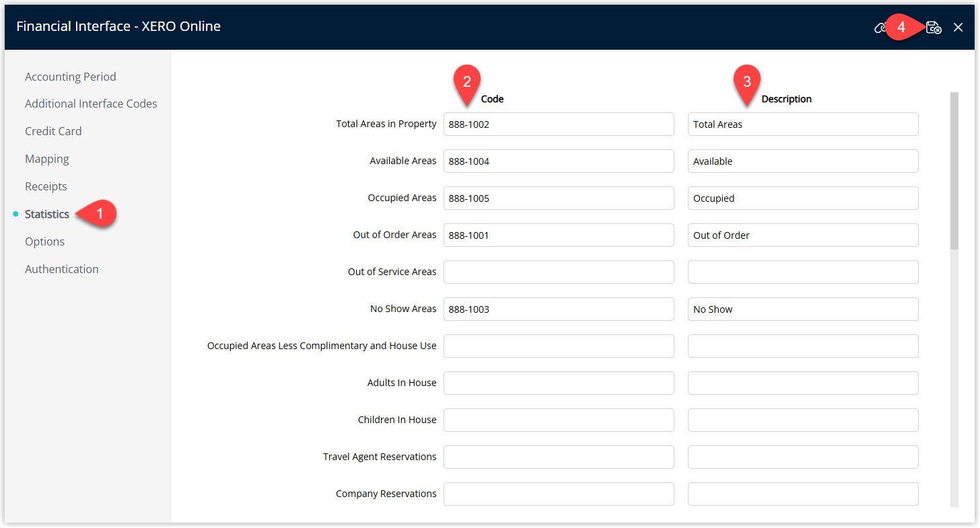Click Travel Agent Reservations code field
This screenshot has height=528, width=980.
[x=559, y=457]
